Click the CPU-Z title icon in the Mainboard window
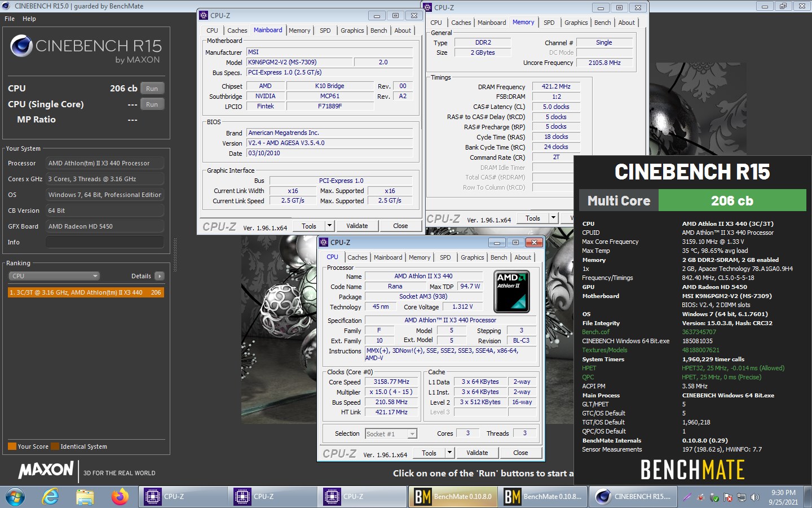Screen dimensions: 812x508 [x=204, y=15]
